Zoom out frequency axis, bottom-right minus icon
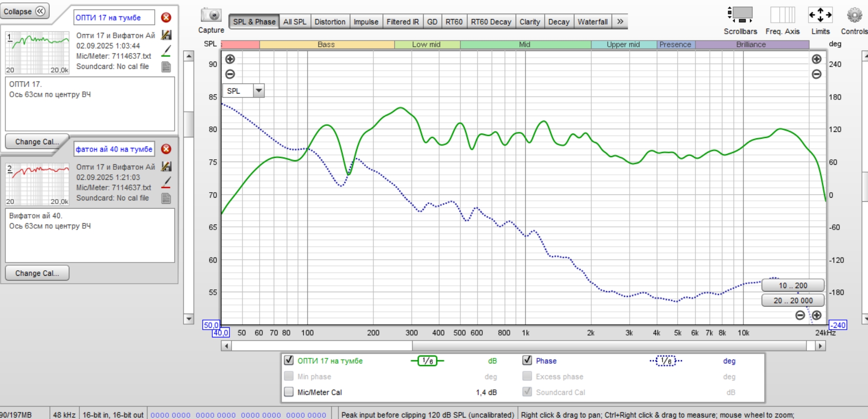 click(800, 315)
